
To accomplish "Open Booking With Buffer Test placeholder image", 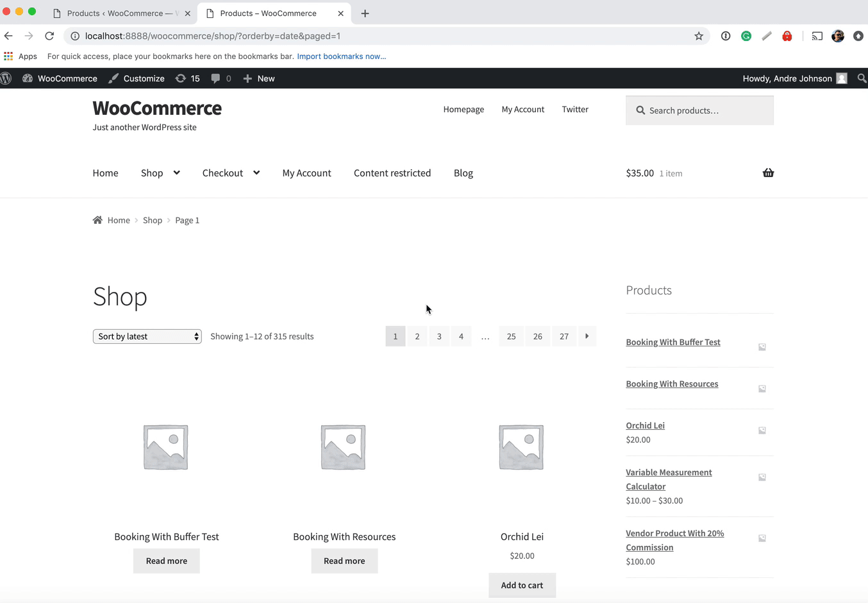I will pos(165,447).
